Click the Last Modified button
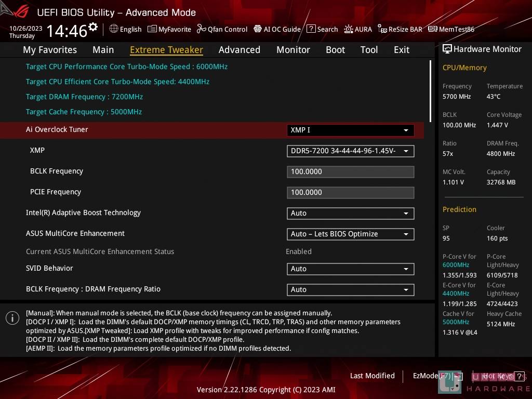The height and width of the screenshot is (399, 532). click(372, 376)
